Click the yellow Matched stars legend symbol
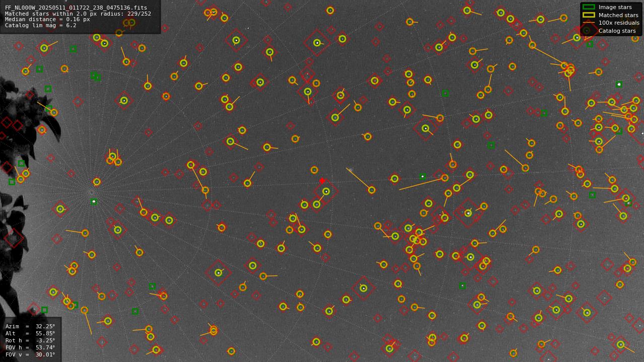 (x=589, y=15)
